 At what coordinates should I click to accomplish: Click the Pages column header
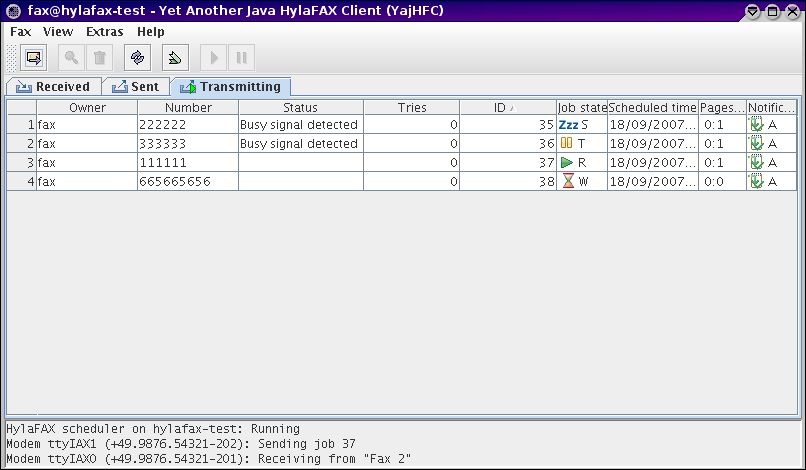click(x=722, y=107)
